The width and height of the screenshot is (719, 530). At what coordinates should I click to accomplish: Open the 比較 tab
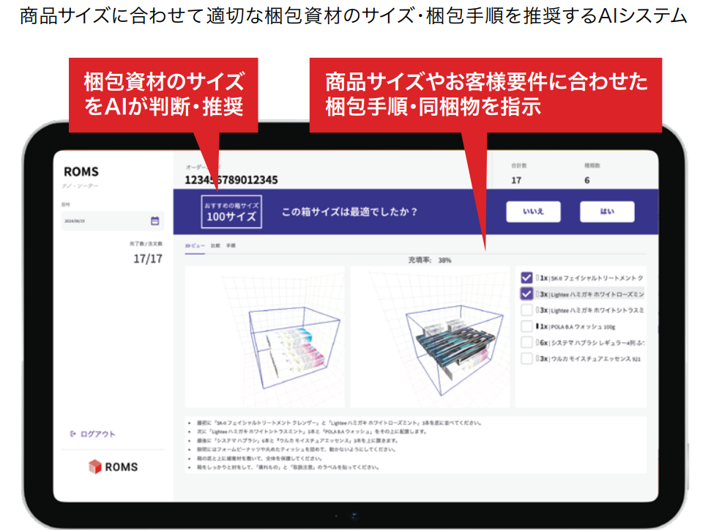(215, 244)
